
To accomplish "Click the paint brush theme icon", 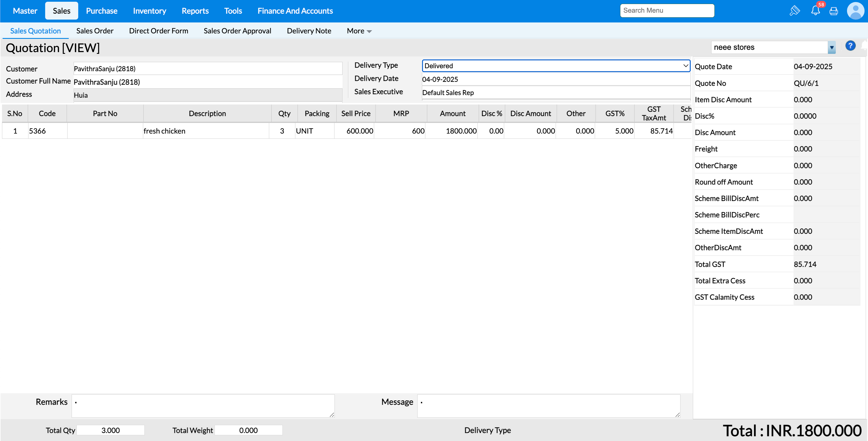I will pyautogui.click(x=794, y=11).
